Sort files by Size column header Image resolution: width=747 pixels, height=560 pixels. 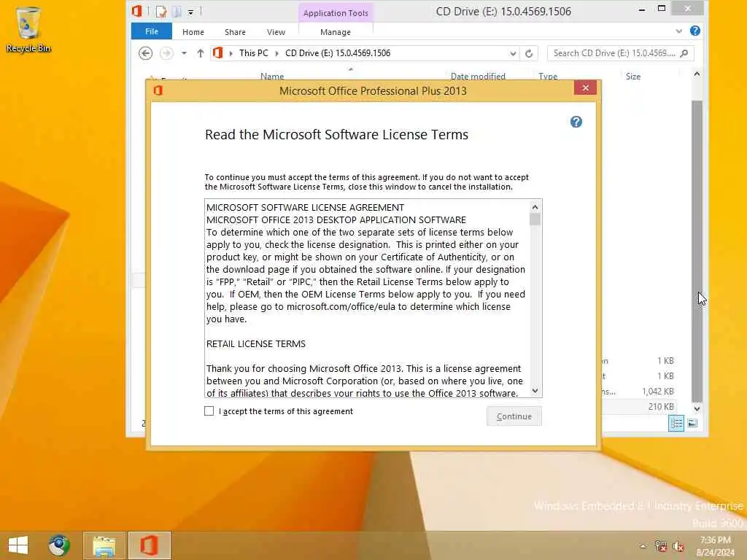632,76
